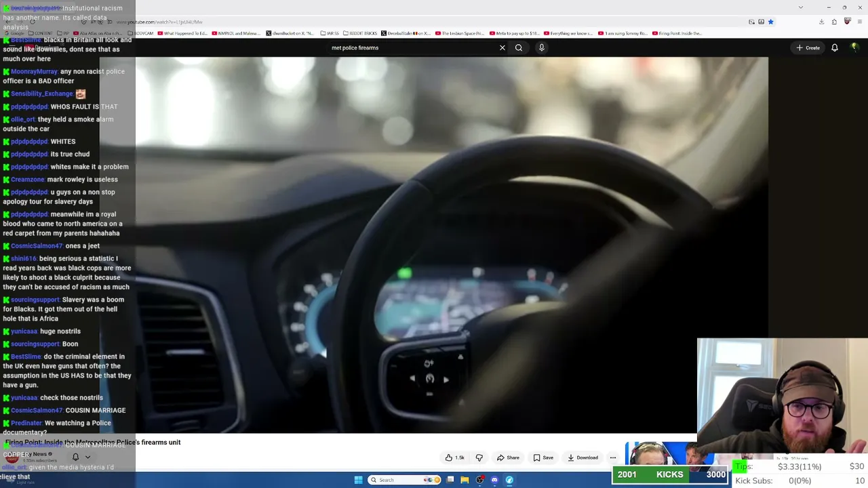Click chat message 'its true chud'
This screenshot has width=868, height=488.
pos(70,154)
